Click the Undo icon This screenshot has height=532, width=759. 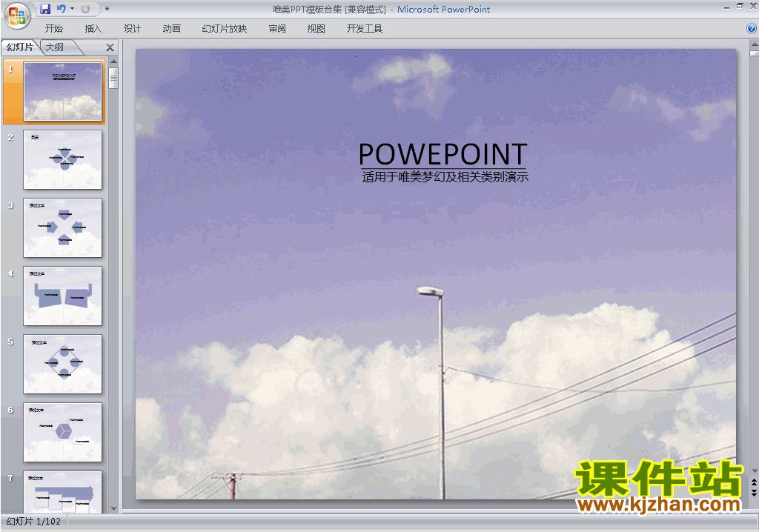tap(61, 9)
